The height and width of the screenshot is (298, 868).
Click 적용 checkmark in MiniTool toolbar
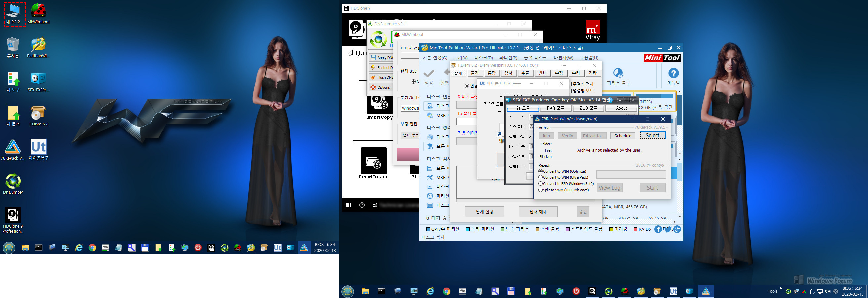coord(429,77)
